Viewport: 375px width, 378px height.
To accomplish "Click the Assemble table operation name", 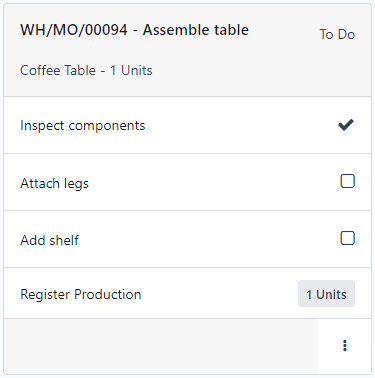I will coord(196,30).
